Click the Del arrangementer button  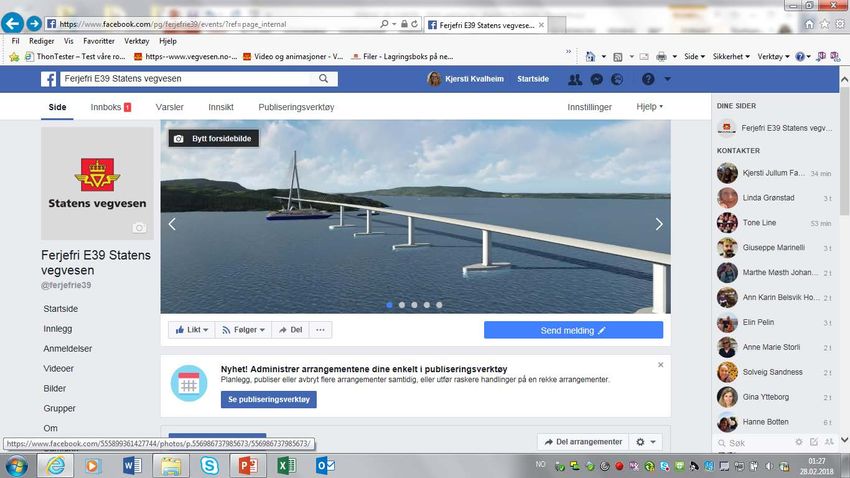583,442
